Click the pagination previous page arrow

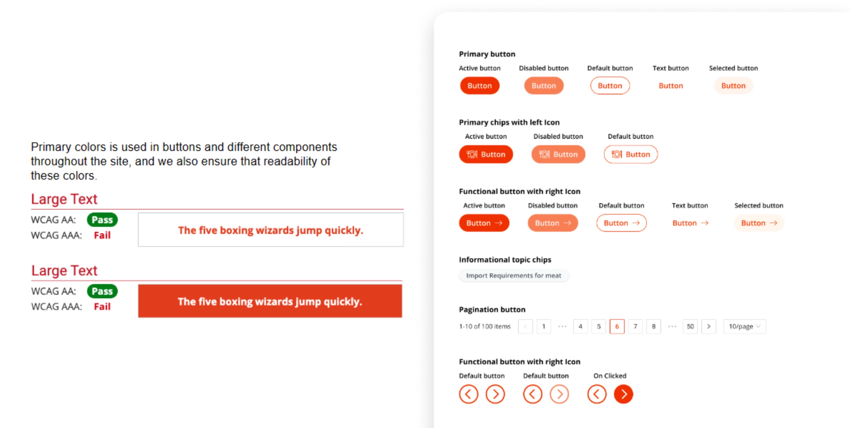(525, 326)
